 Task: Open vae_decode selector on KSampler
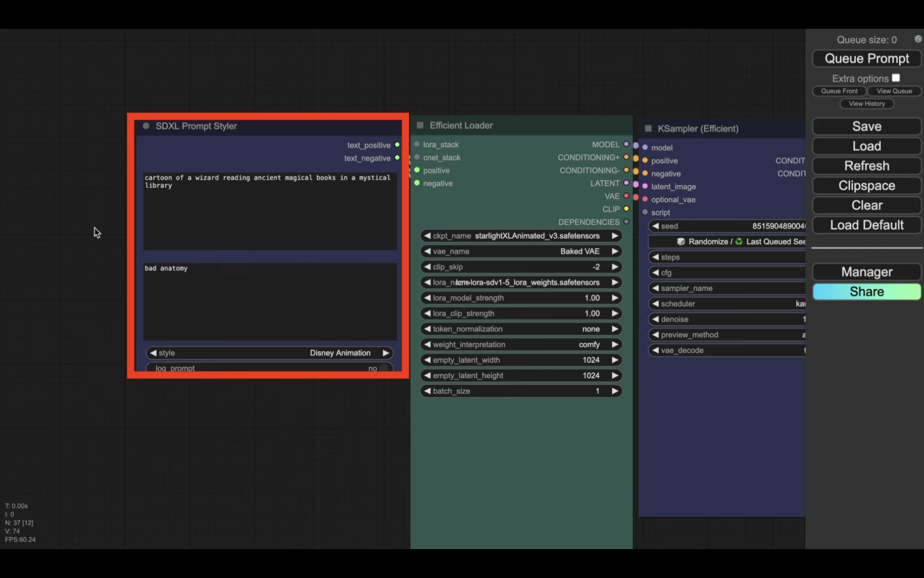[x=727, y=350]
